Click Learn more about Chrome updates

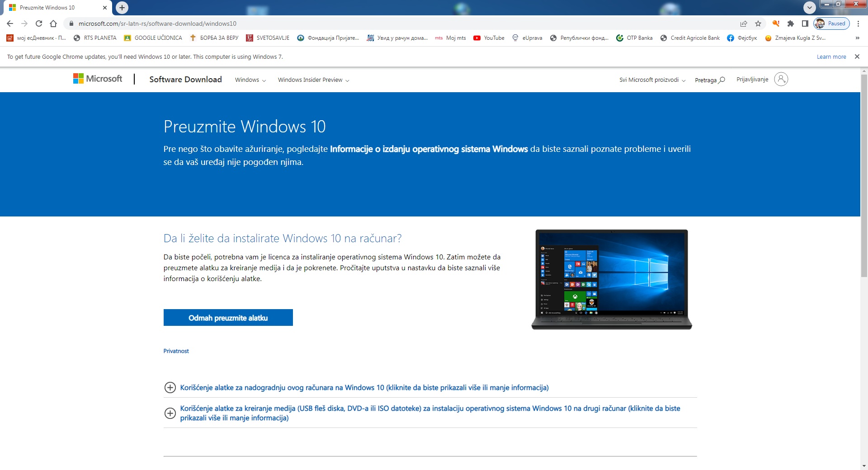click(x=831, y=57)
